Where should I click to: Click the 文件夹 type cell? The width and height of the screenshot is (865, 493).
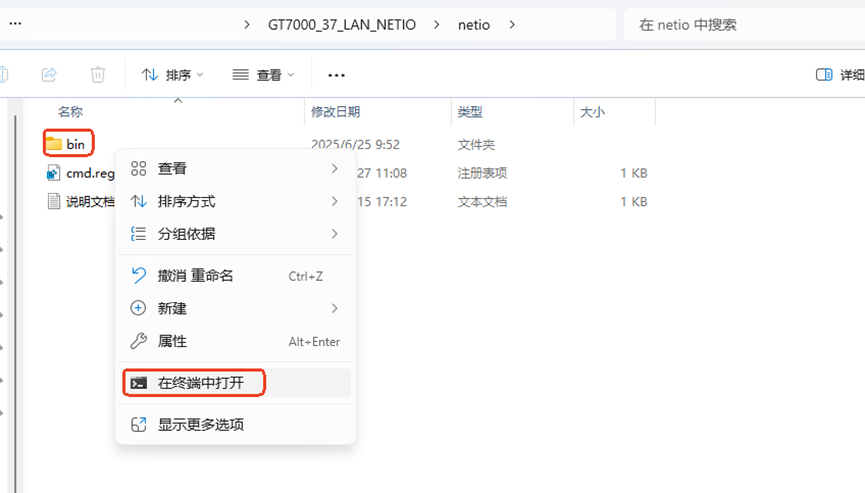tap(476, 144)
